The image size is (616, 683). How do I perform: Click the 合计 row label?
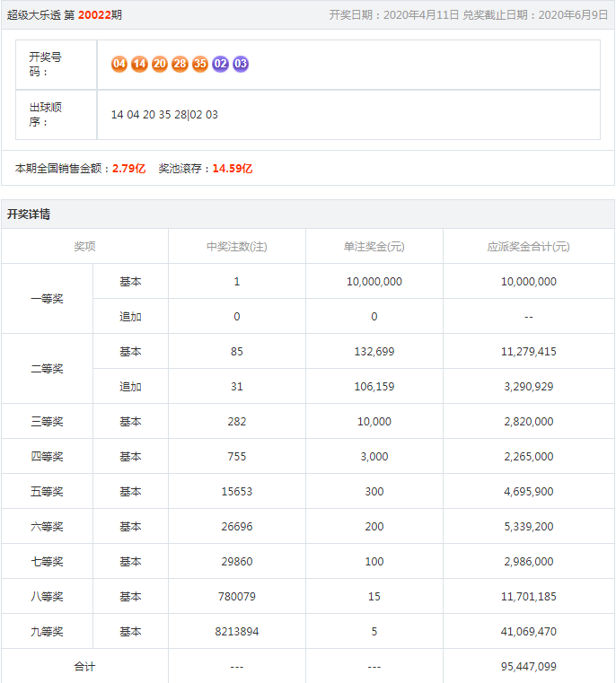coord(84,667)
